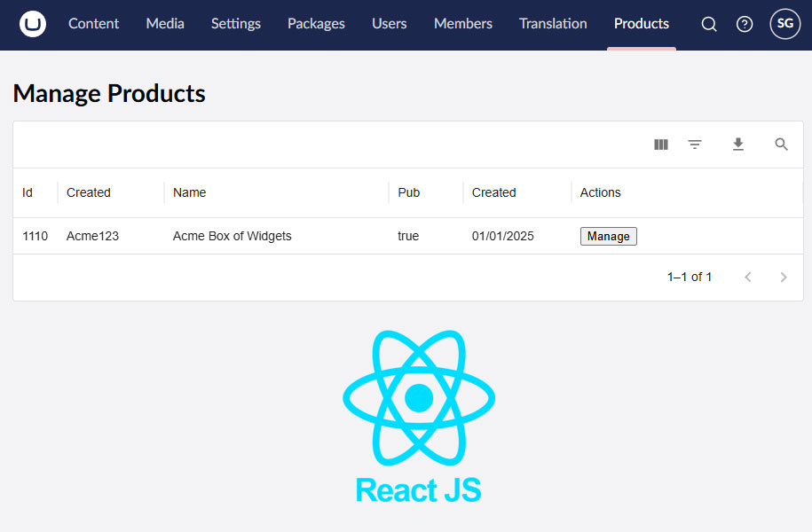Click the Manage Products heading
812x532 pixels.
[109, 94]
